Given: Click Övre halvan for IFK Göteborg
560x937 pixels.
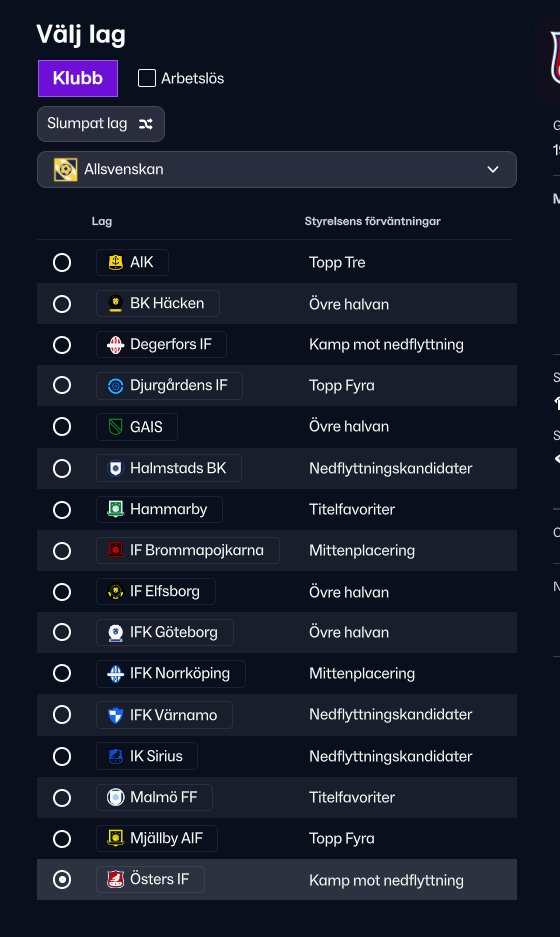Looking at the screenshot, I should click(x=349, y=632).
